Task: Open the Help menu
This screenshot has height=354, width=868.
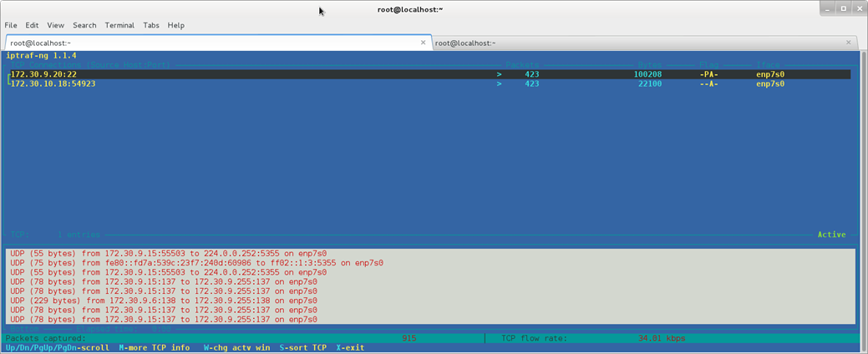Action: click(x=175, y=25)
